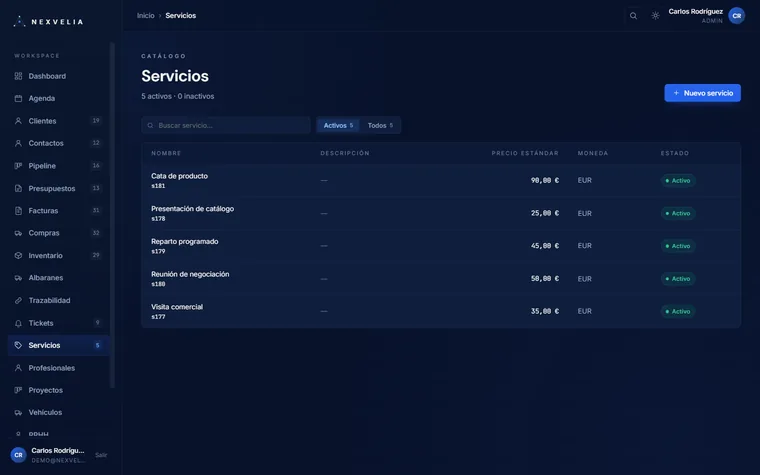The height and width of the screenshot is (475, 760).
Task: Select Reparto programado service
Action: [x=441, y=246]
